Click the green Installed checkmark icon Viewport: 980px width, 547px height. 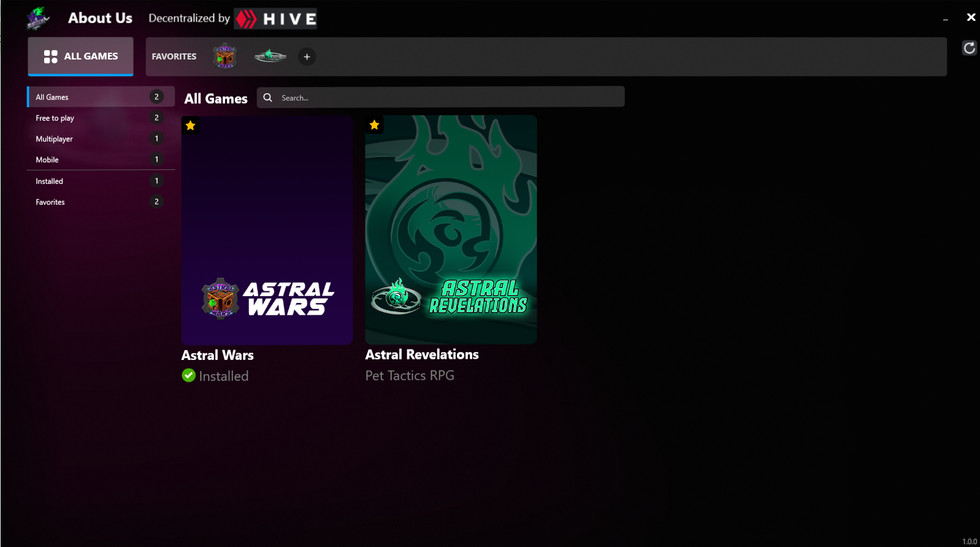(x=189, y=375)
